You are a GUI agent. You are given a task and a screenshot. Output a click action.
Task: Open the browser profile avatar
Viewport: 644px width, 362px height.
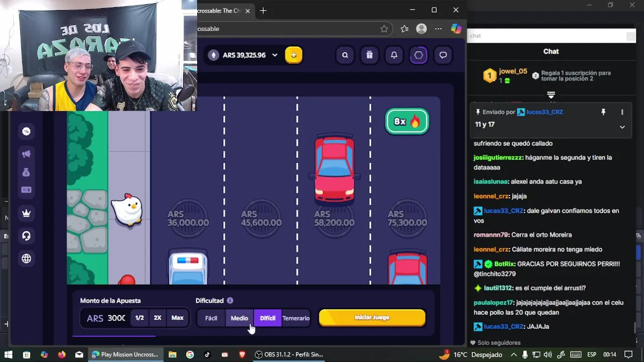pyautogui.click(x=422, y=29)
